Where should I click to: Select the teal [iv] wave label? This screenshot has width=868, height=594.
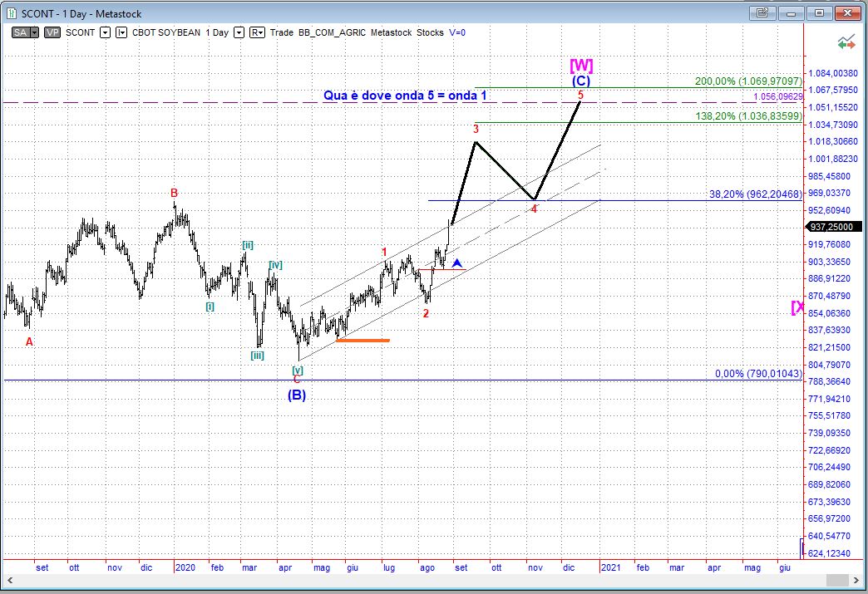pos(276,265)
